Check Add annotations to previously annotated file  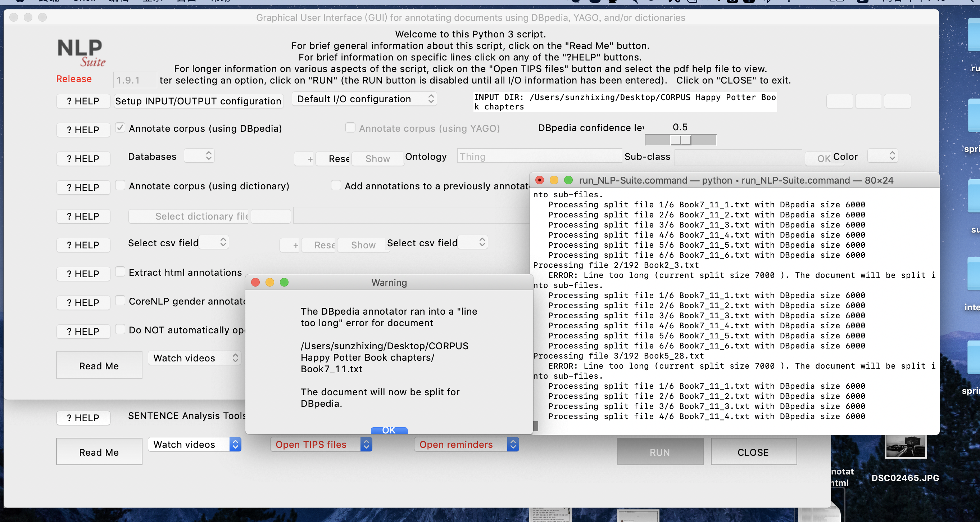[x=336, y=185]
